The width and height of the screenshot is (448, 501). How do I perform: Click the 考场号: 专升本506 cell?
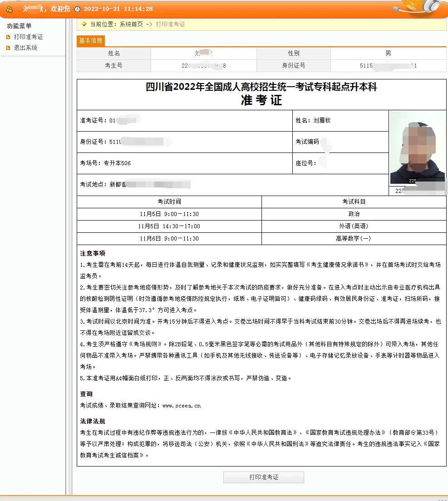(x=185, y=163)
